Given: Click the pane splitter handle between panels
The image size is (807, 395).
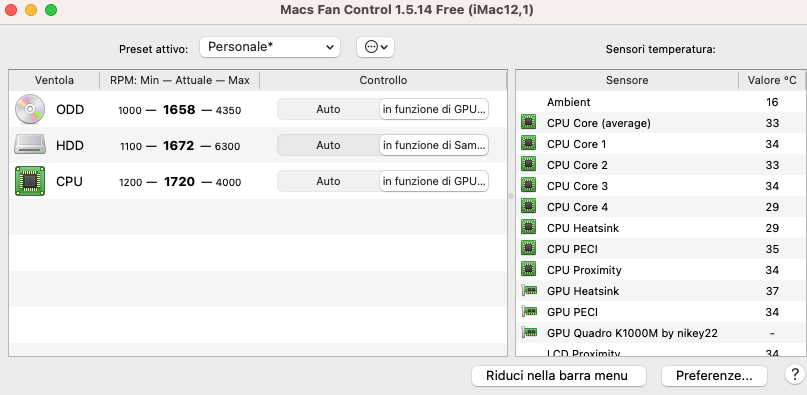Looking at the screenshot, I should coord(511,196).
